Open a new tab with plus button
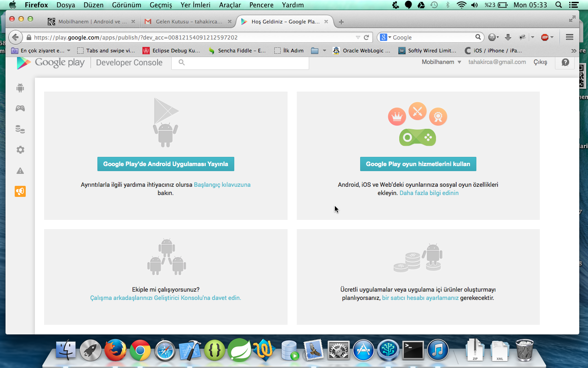This screenshot has width=588, height=368. coord(341,22)
